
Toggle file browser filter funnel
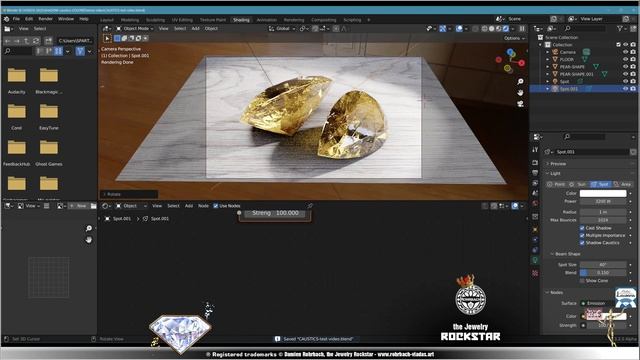80,51
